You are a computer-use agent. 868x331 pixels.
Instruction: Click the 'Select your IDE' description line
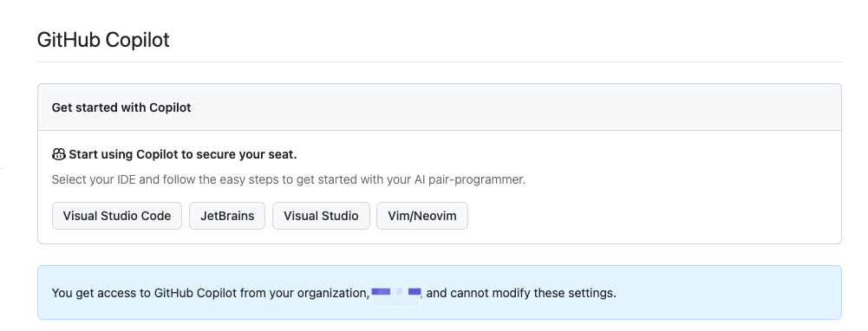tap(289, 180)
